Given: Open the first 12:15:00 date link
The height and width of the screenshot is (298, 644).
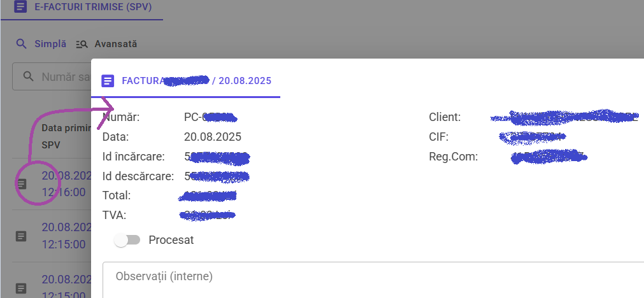Looking at the screenshot, I should [x=66, y=236].
